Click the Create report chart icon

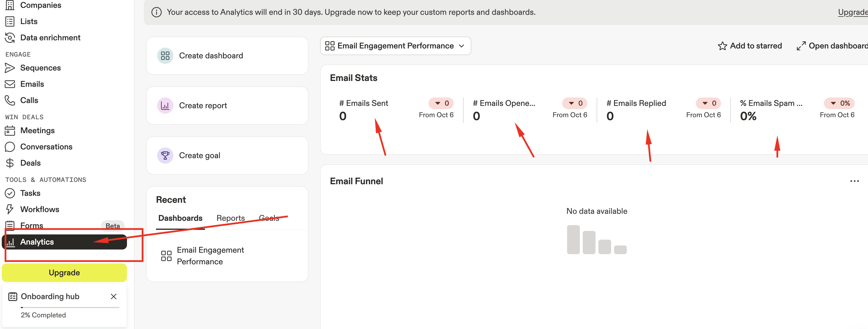[165, 106]
